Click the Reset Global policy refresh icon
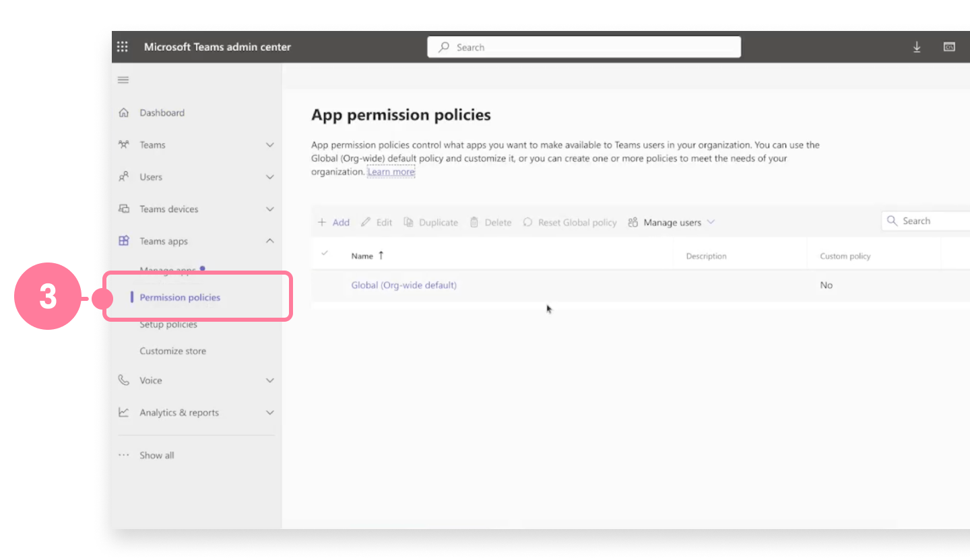Viewport: 970px width, 560px height. point(527,222)
